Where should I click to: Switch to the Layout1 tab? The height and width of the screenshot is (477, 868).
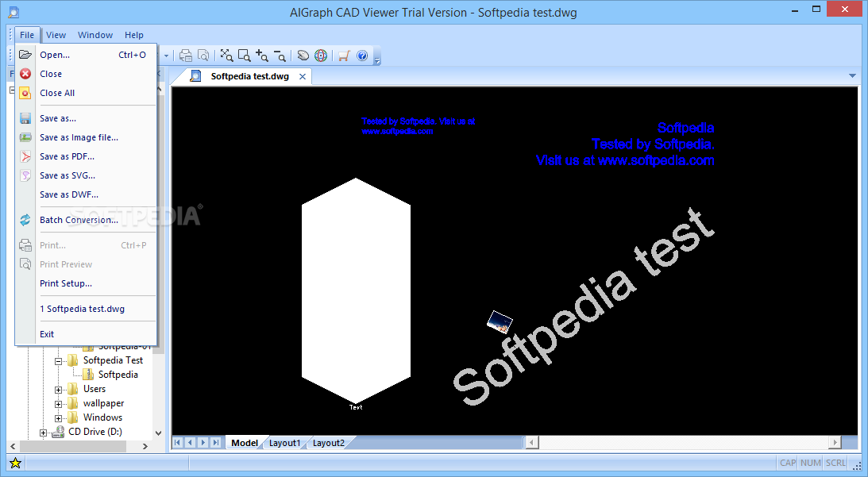[x=284, y=443]
